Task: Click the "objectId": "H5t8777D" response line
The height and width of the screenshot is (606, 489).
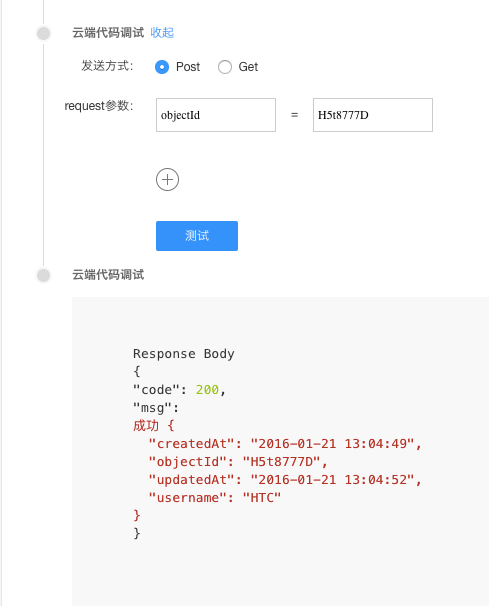Action: pyautogui.click(x=238, y=462)
